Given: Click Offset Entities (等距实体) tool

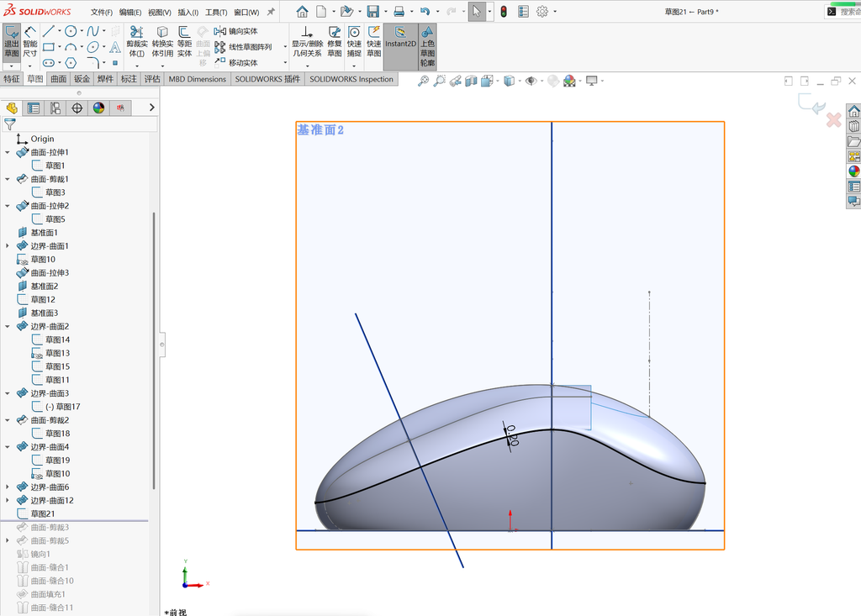Looking at the screenshot, I should pyautogui.click(x=184, y=42).
